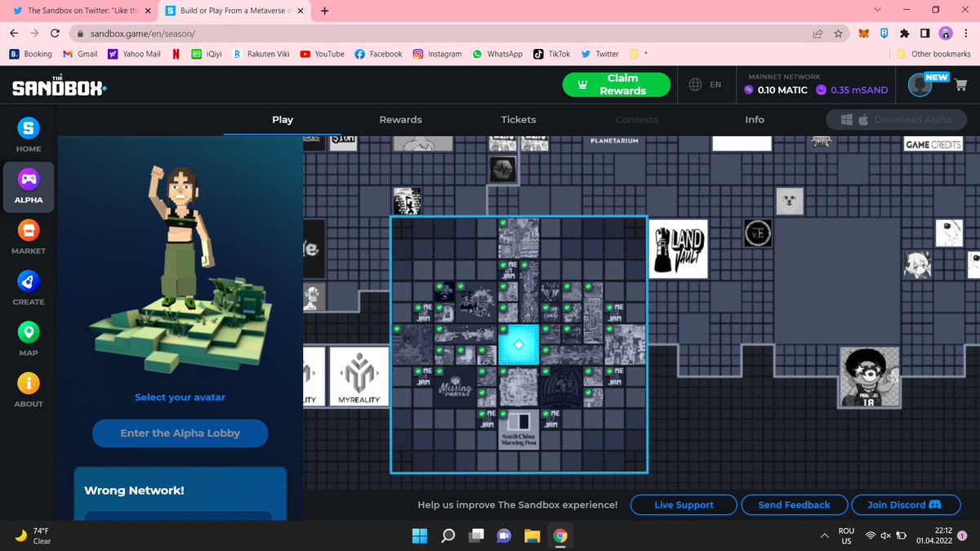Image resolution: width=980 pixels, height=551 pixels.
Task: Click the Join Discord button
Action: coord(904,504)
